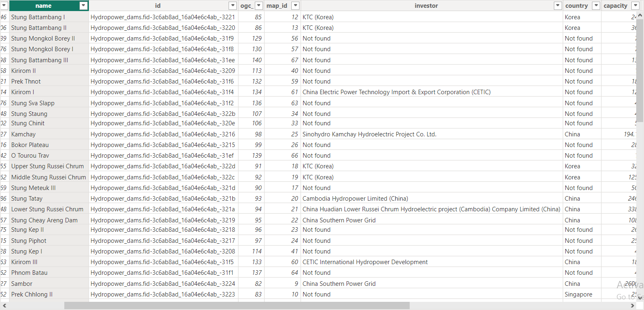
Task: Select the cell Stung Chinit
Action: coord(49,123)
